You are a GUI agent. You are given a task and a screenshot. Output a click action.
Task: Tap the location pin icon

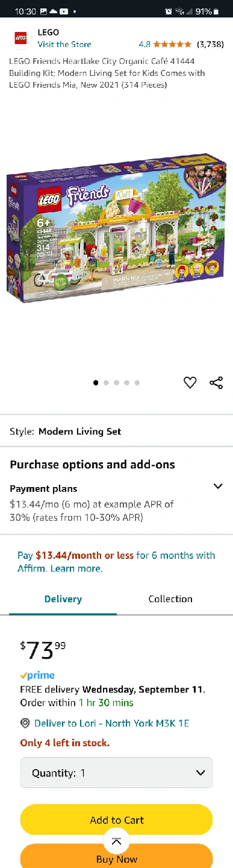[x=25, y=723]
